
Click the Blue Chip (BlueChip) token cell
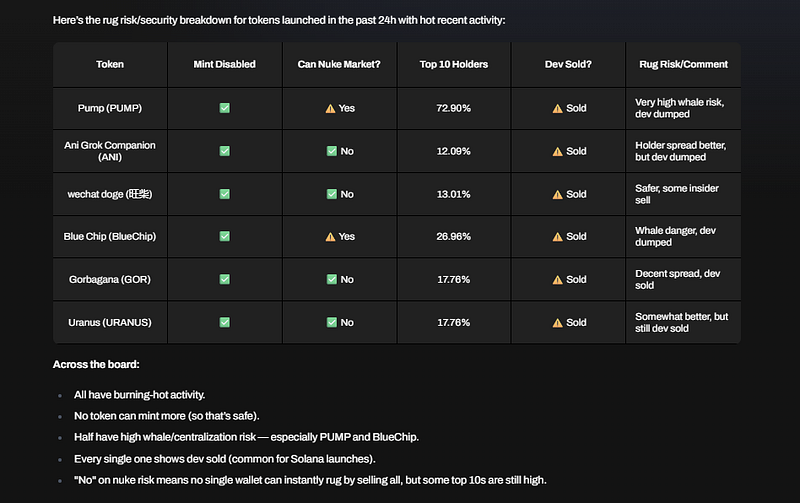tap(110, 237)
